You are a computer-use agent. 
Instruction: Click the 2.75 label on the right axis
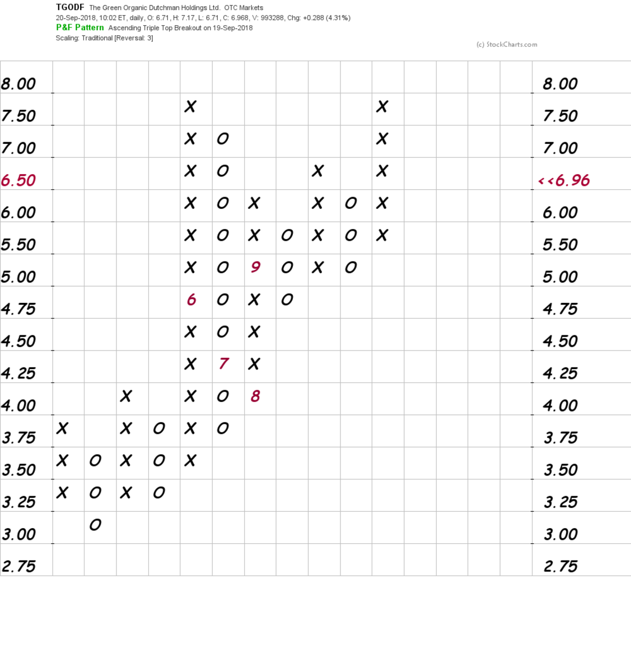pos(560,566)
